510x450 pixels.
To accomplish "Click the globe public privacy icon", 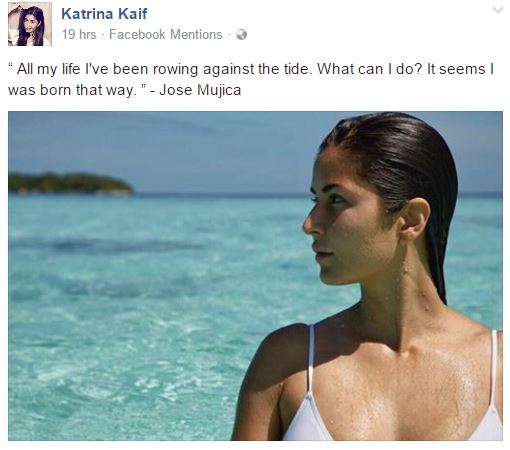I will [x=241, y=35].
